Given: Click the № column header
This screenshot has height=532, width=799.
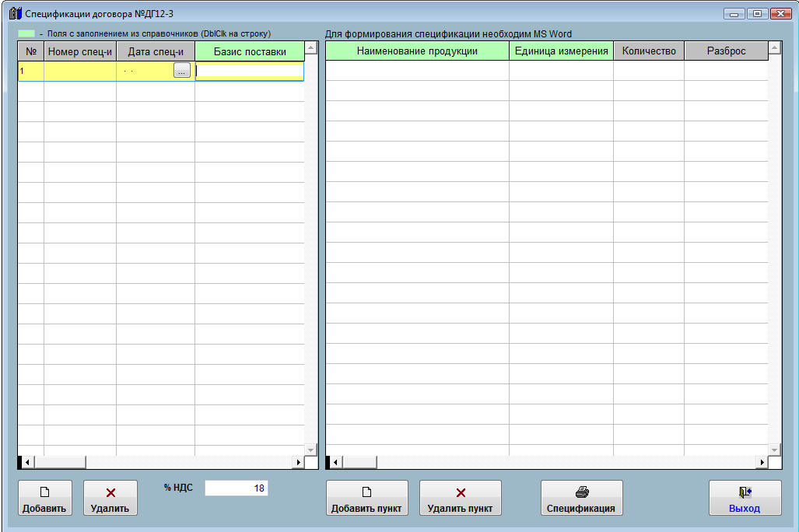Looking at the screenshot, I should pyautogui.click(x=31, y=51).
